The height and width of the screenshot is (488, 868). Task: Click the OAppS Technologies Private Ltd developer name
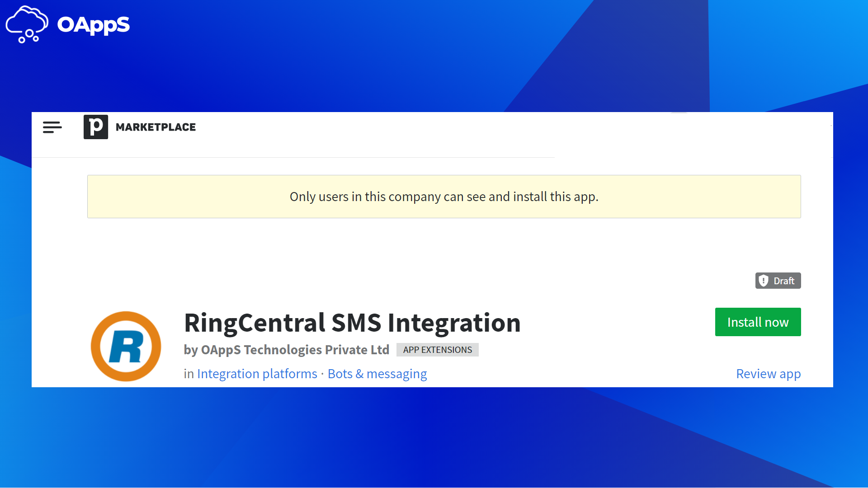coord(295,350)
